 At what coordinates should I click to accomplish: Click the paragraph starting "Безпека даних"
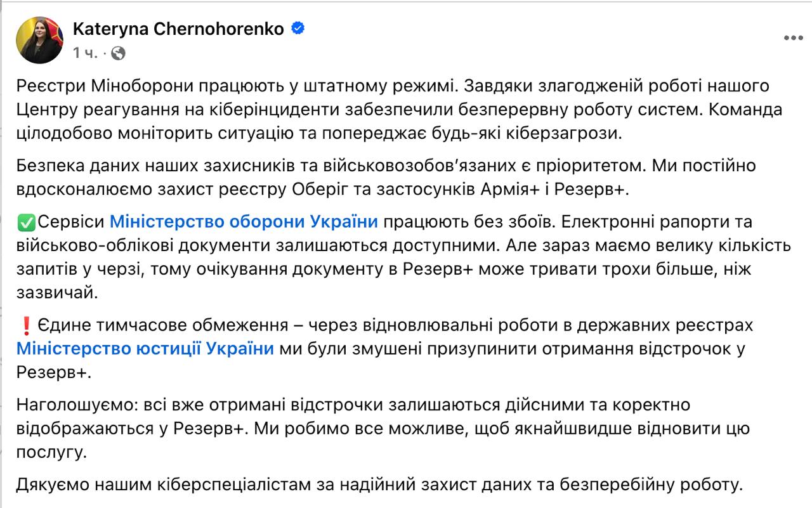pyautogui.click(x=387, y=177)
